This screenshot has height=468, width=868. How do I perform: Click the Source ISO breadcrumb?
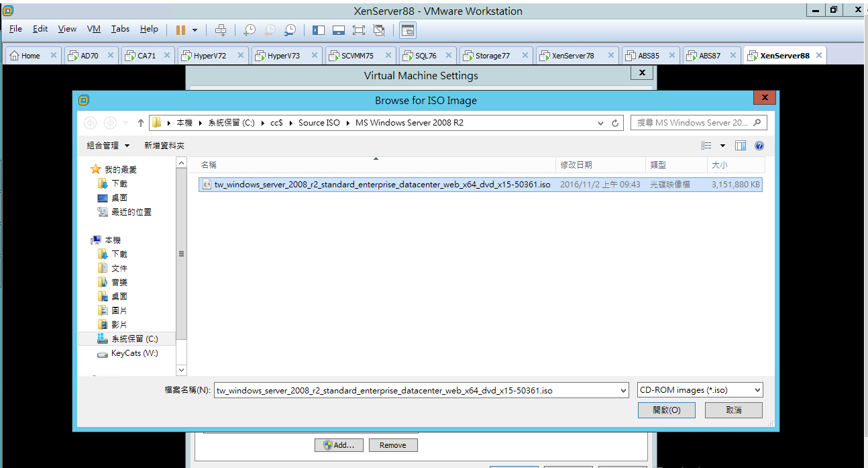[x=319, y=123]
